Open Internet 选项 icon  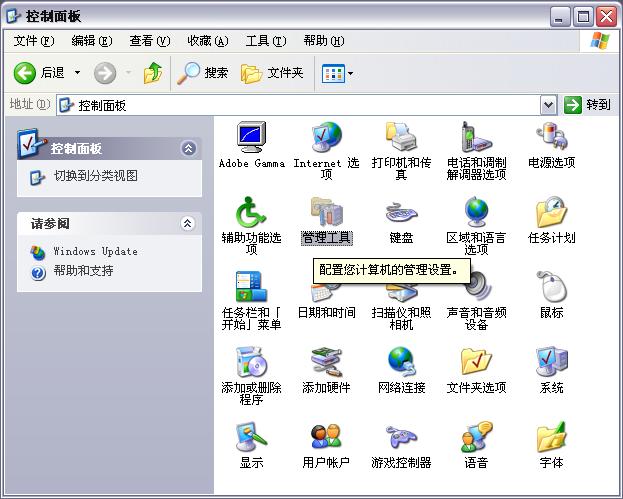326,137
